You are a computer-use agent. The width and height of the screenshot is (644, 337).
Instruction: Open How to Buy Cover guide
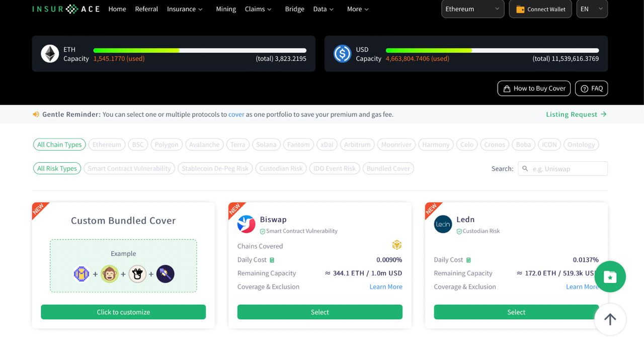pyautogui.click(x=534, y=89)
